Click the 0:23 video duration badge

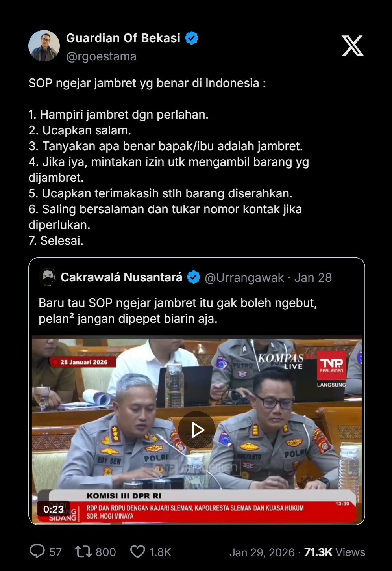click(x=54, y=509)
